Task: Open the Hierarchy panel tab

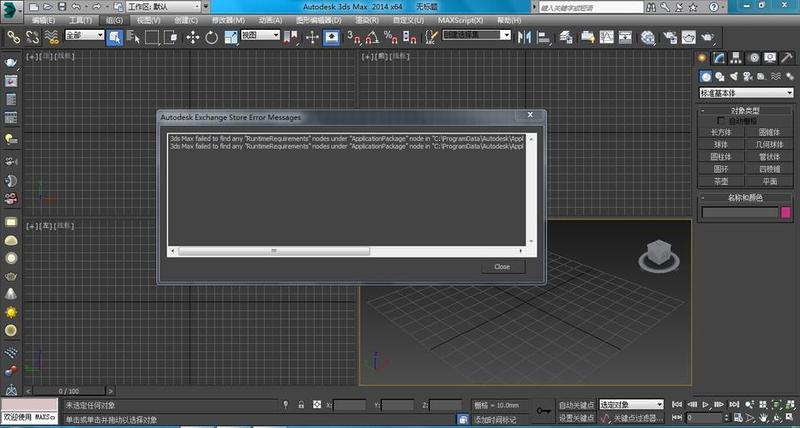Action: pyautogui.click(x=736, y=58)
